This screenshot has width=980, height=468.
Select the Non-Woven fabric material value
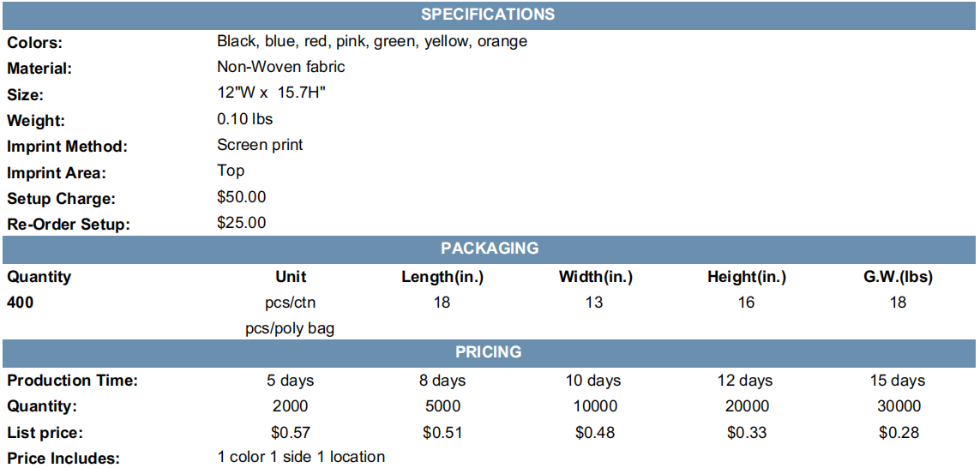(x=280, y=67)
